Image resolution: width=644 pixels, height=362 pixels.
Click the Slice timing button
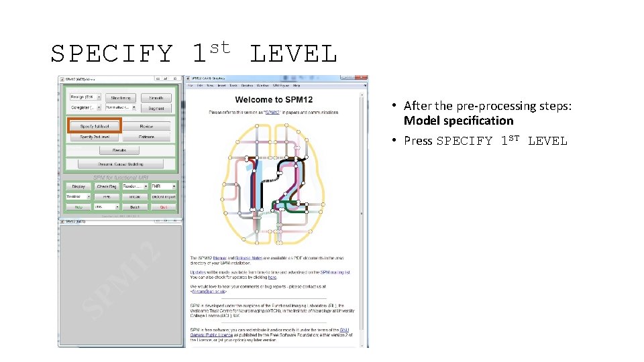(121, 98)
